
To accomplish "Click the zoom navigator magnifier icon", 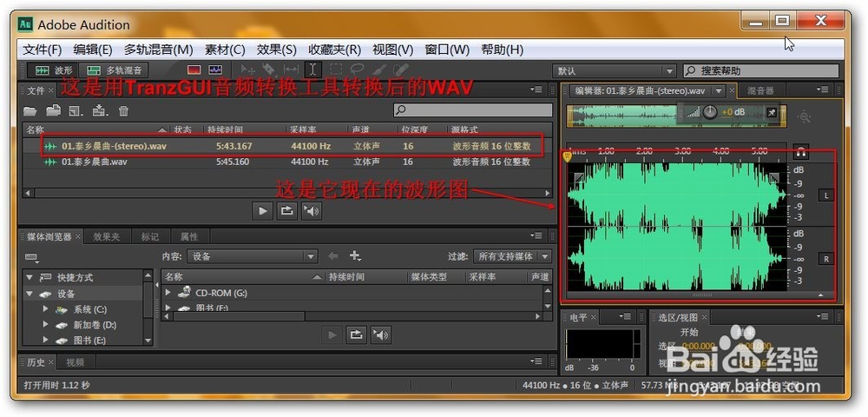I will pyautogui.click(x=804, y=116).
